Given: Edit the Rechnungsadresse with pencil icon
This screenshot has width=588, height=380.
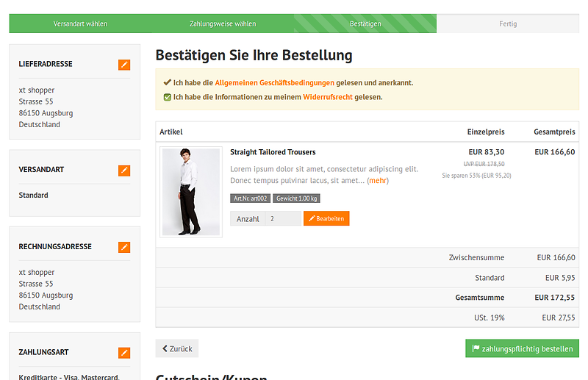Looking at the screenshot, I should pos(124,247).
